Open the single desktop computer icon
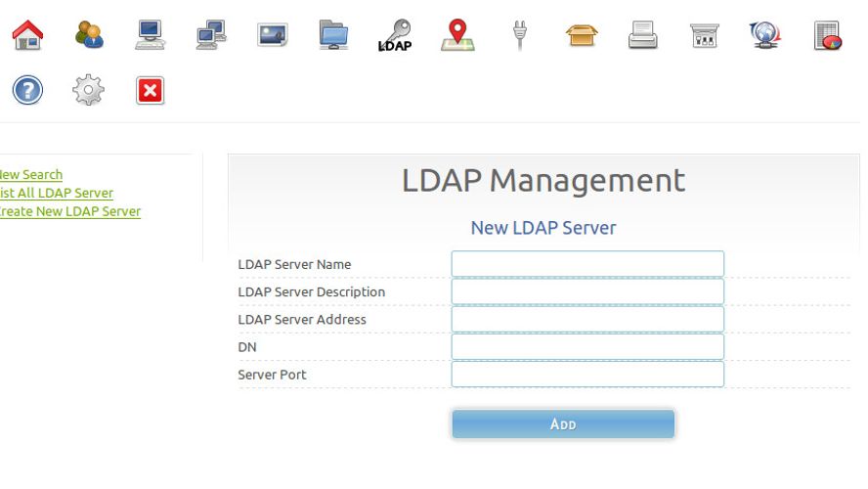The width and height of the screenshot is (868, 489). pyautogui.click(x=150, y=36)
